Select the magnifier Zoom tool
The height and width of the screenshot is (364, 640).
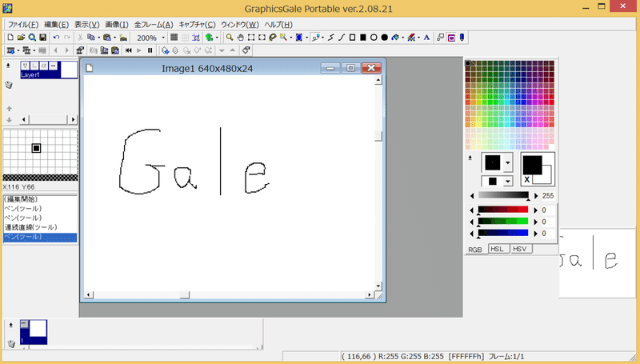tap(230, 38)
